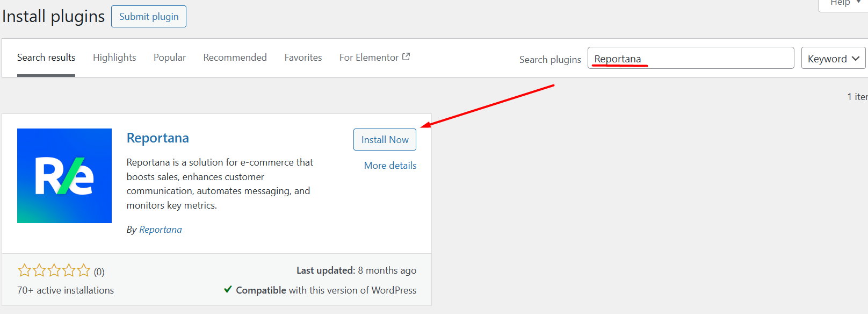
Task: Open the Highlights tab
Action: (114, 58)
